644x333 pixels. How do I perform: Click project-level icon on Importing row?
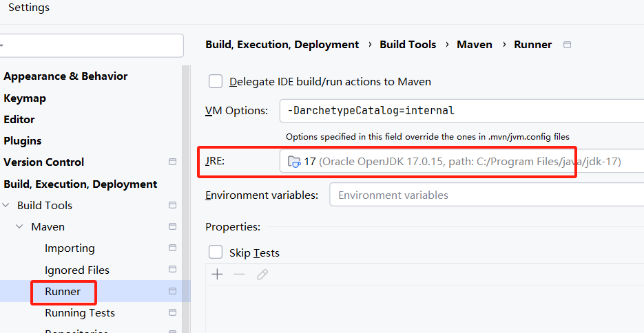pyautogui.click(x=172, y=248)
